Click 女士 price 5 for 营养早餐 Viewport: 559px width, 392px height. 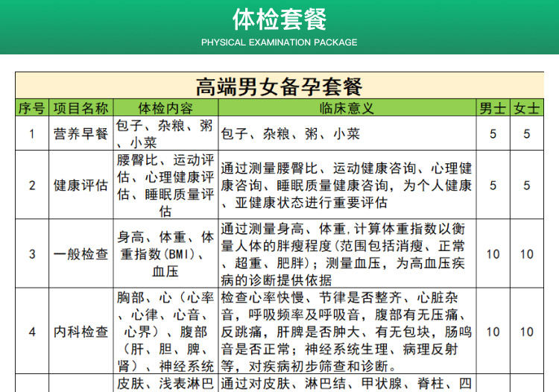click(526, 133)
